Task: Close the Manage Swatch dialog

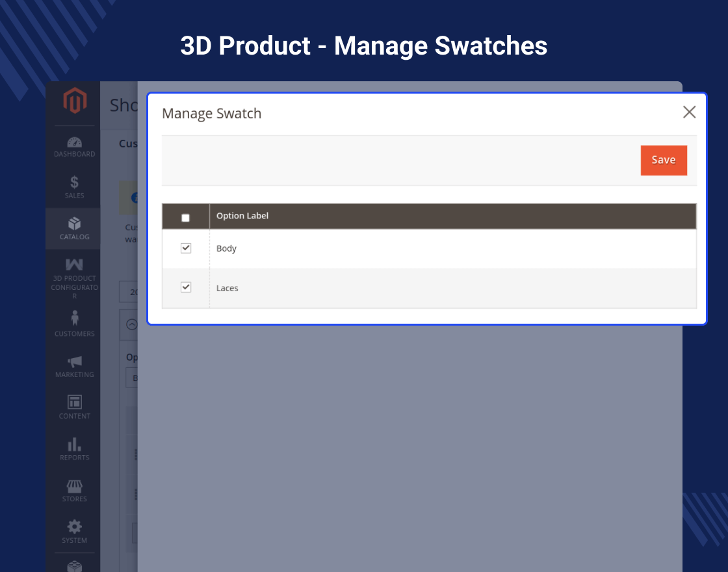Action: (689, 112)
